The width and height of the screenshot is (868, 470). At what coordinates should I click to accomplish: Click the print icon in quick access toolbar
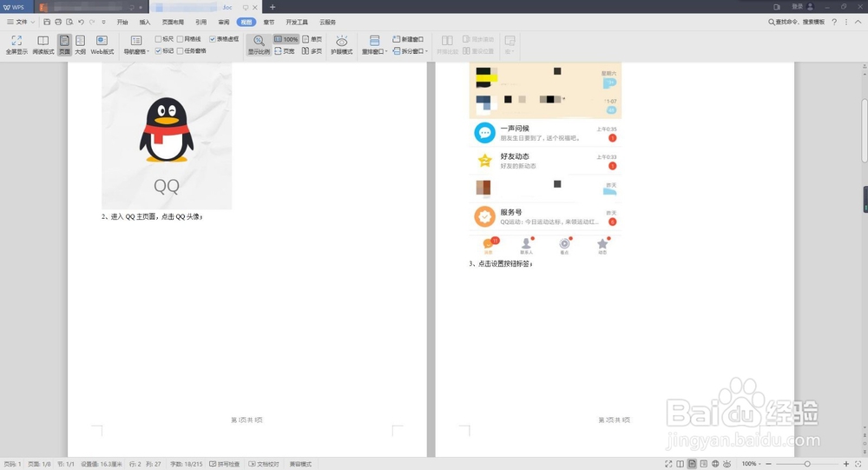pyautogui.click(x=58, y=22)
